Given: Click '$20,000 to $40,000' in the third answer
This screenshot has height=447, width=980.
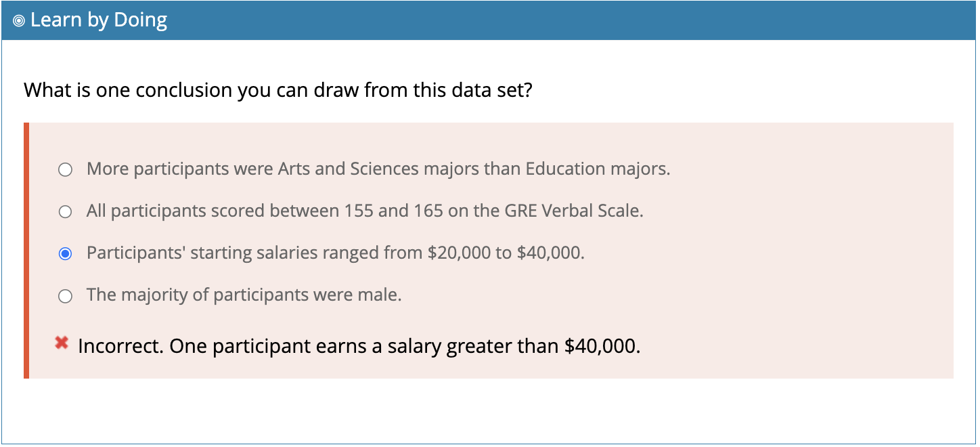Looking at the screenshot, I should (x=506, y=253).
